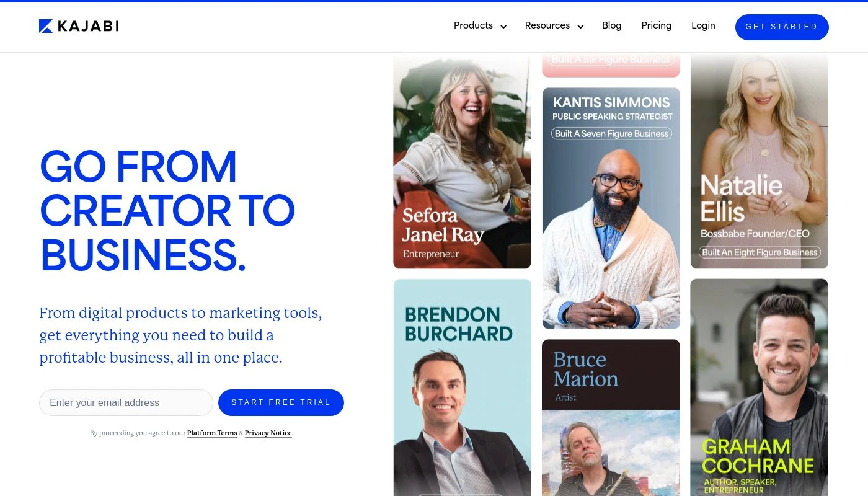868x496 pixels.
Task: Open the Pricing page
Action: 657,25
